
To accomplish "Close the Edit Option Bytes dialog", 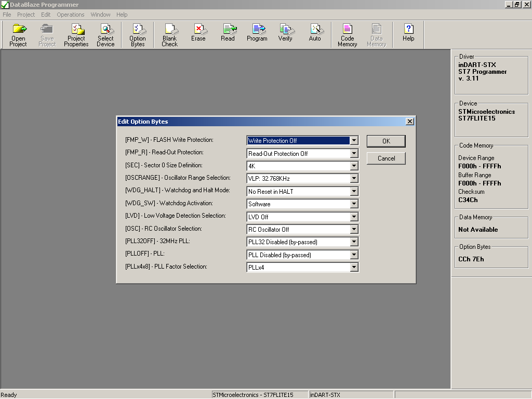I will 409,122.
